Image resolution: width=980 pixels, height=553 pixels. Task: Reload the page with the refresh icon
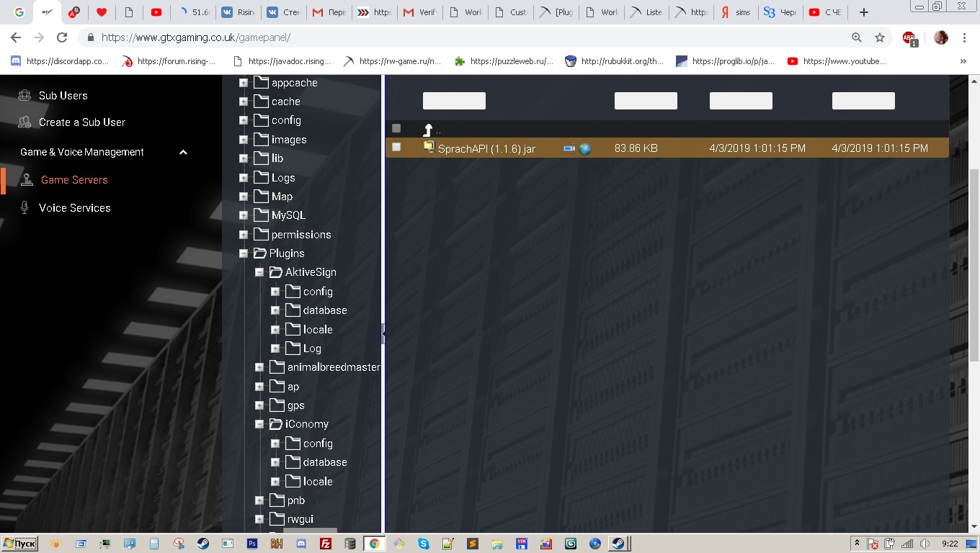pos(62,37)
